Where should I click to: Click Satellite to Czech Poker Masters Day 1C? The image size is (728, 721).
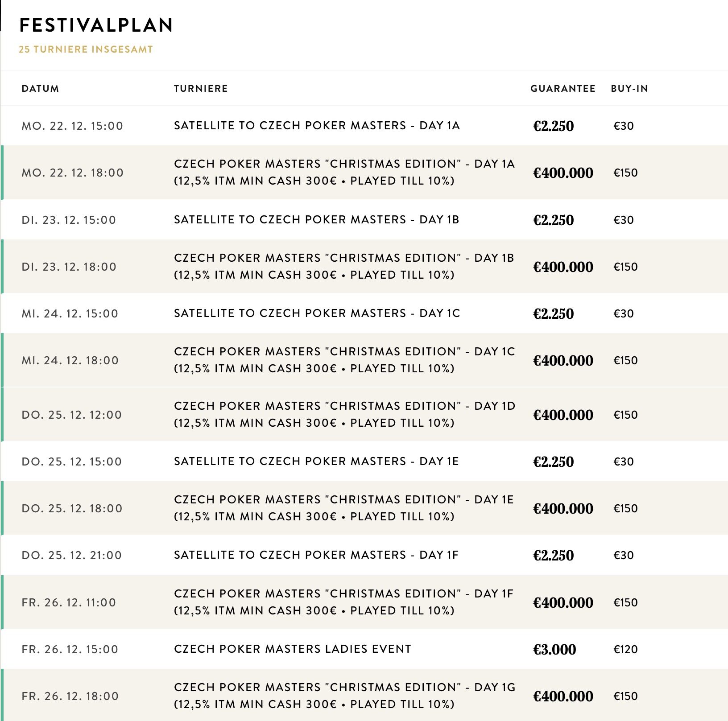pos(316,313)
